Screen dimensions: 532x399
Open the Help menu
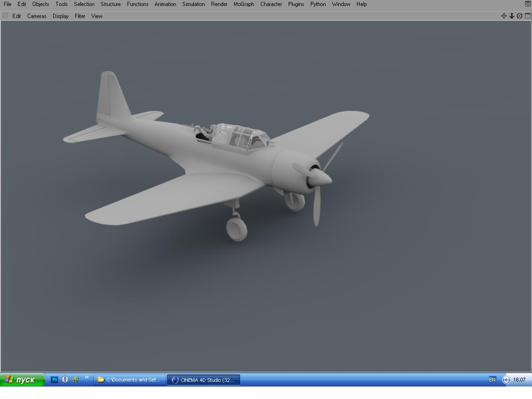tap(362, 4)
